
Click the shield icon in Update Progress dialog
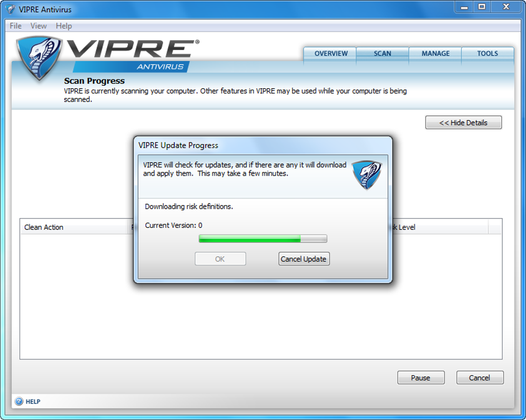coord(366,175)
